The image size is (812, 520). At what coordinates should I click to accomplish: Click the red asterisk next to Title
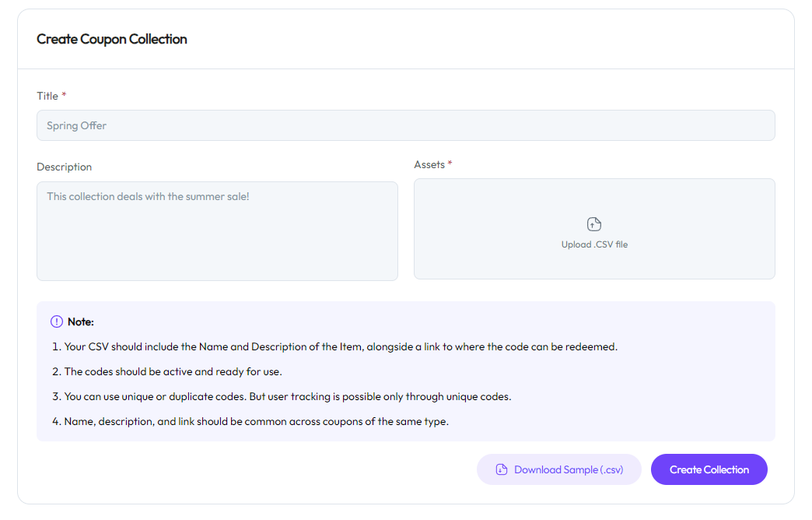tap(64, 96)
